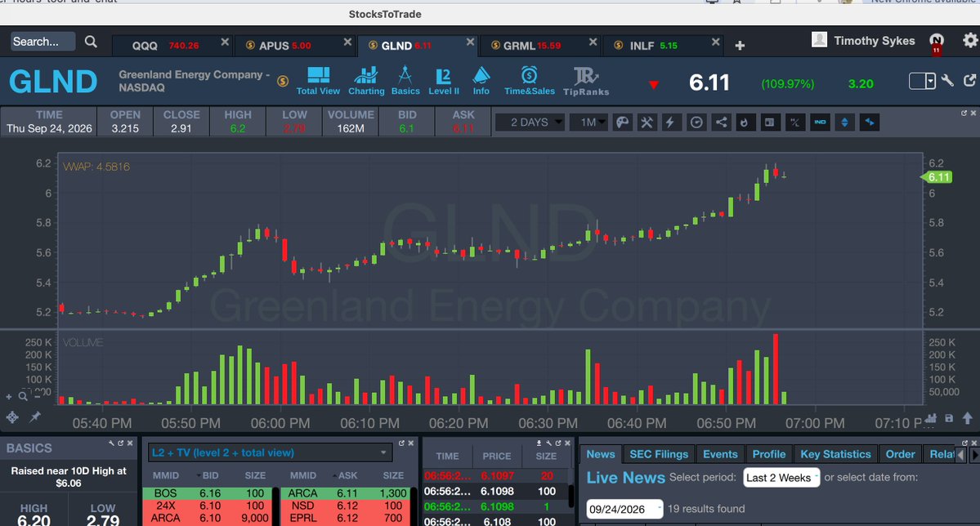Click the gauge icon in chart toolbar
Image resolution: width=980 pixels, height=526 pixels.
[x=696, y=123]
